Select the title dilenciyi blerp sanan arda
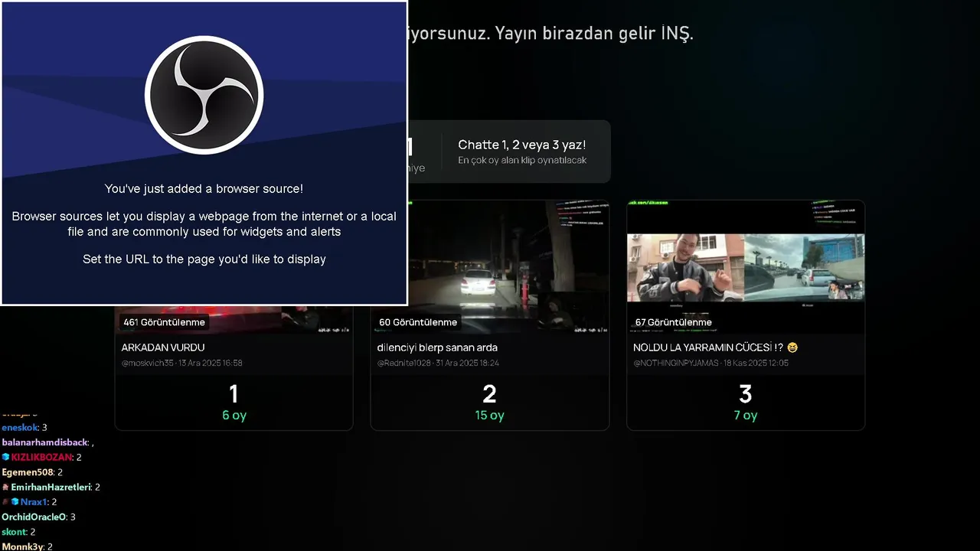The image size is (980, 551). [437, 347]
